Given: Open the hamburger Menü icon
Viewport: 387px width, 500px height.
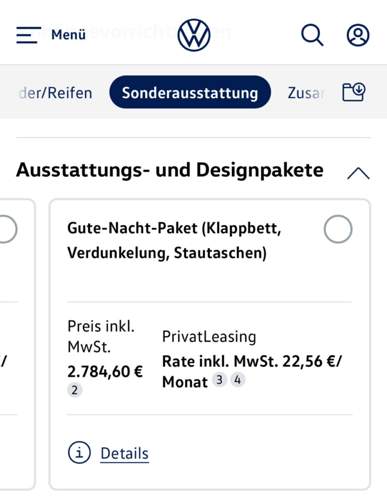Looking at the screenshot, I should pyautogui.click(x=28, y=35).
